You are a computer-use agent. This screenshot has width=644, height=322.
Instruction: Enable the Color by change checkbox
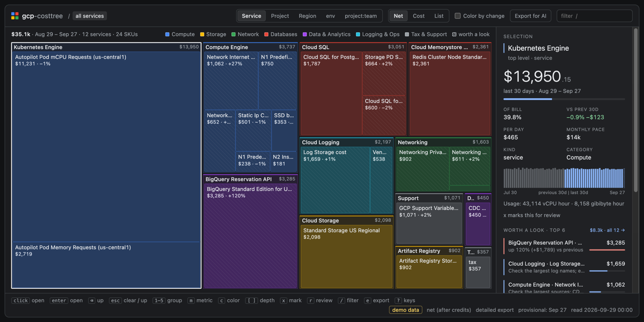click(457, 16)
